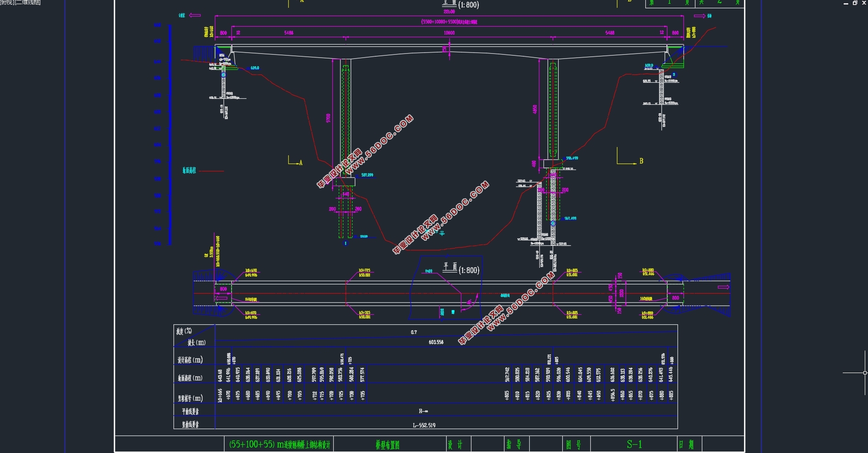Close the drawing window
This screenshot has width=868, height=453.
[x=864, y=3]
